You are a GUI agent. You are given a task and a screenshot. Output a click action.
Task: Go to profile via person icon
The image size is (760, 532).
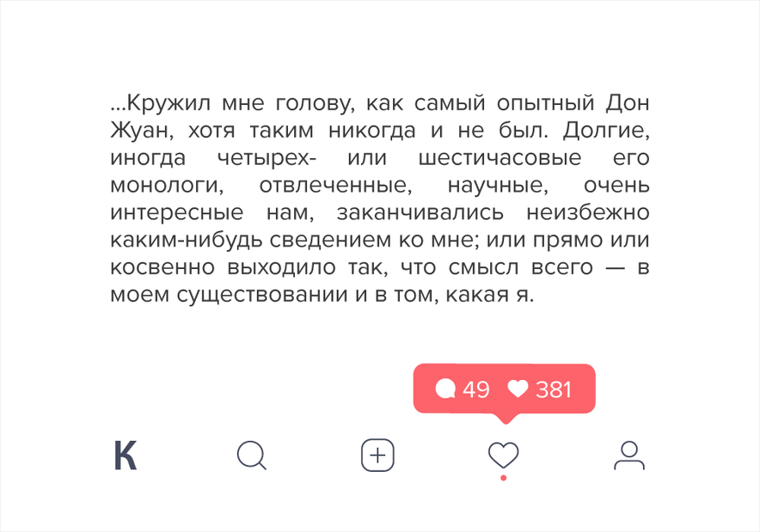(x=629, y=456)
